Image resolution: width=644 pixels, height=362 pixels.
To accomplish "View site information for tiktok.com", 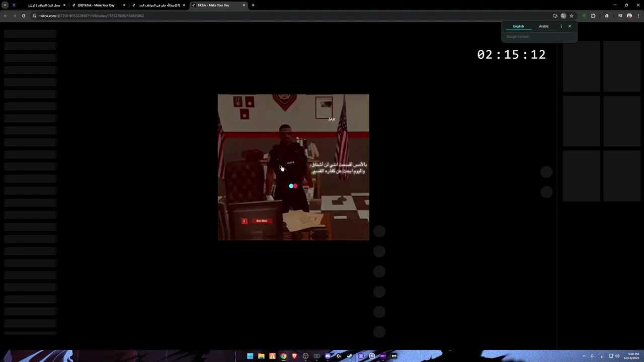I will click(35, 16).
